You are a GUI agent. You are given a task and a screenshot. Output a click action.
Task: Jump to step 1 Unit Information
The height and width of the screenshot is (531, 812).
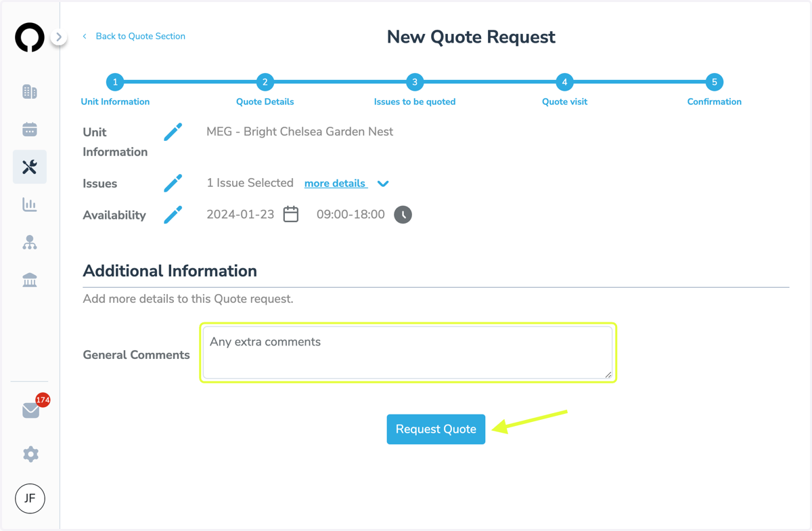[115, 82]
